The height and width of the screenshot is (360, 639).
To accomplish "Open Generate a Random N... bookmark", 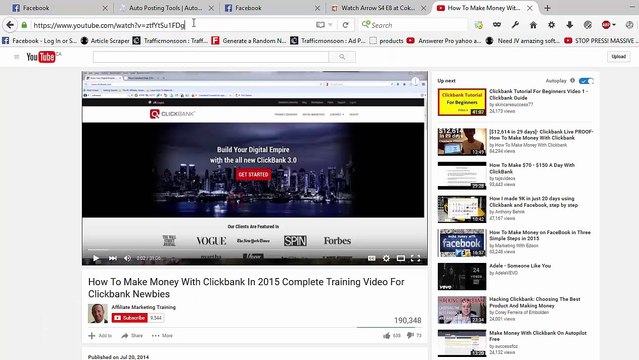I will [249, 40].
